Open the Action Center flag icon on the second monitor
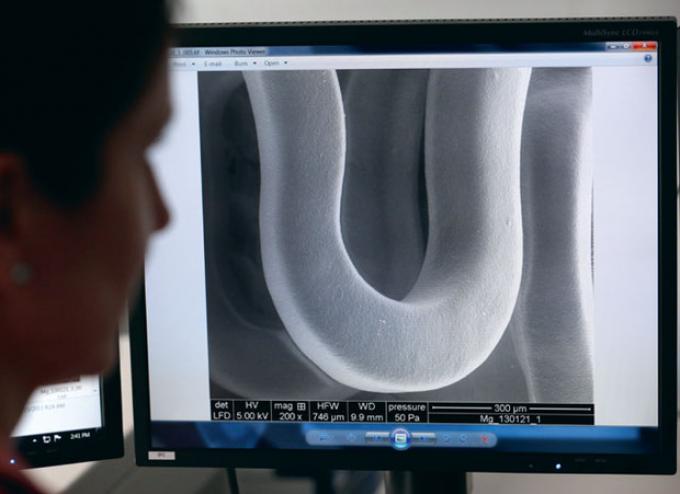This screenshot has height=494, width=680. [57, 438]
